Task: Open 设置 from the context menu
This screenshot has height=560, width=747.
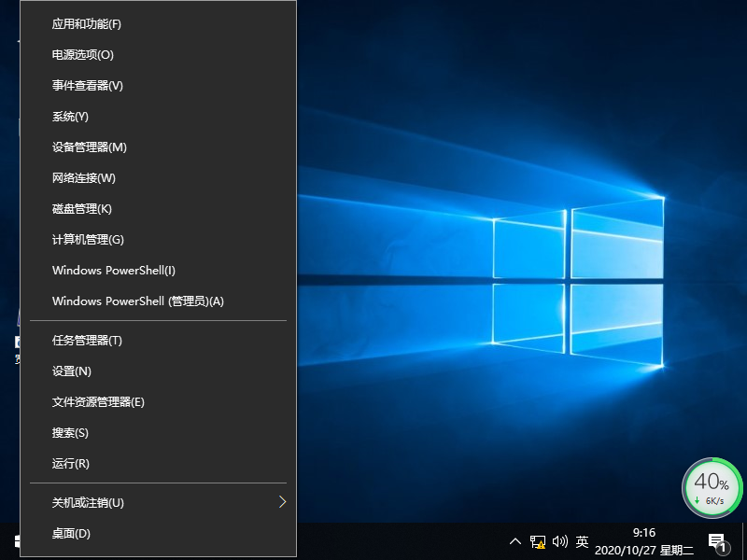Action: (72, 371)
